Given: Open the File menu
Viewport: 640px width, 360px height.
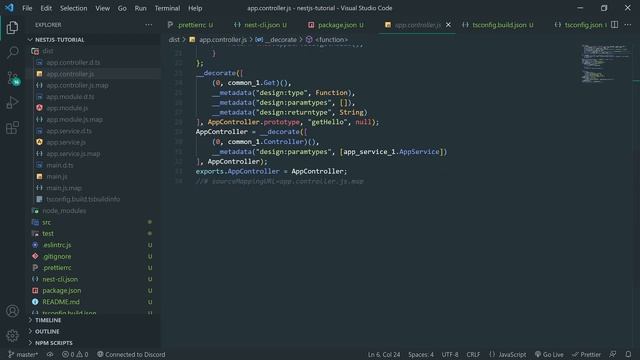Looking at the screenshot, I should coord(27,8).
